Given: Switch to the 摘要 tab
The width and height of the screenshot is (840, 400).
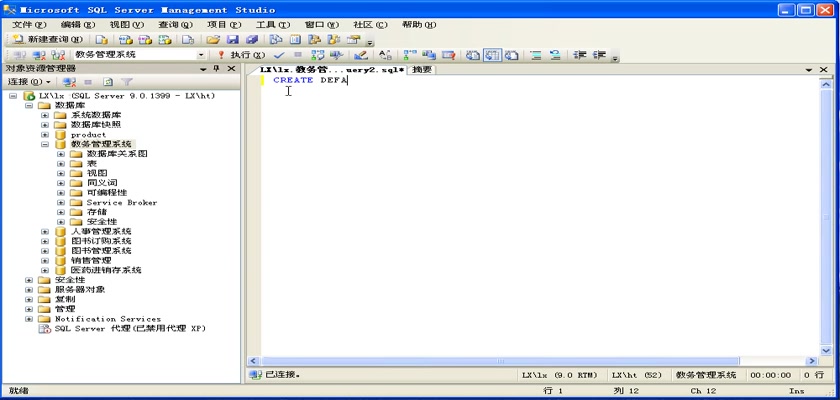Looking at the screenshot, I should [422, 70].
